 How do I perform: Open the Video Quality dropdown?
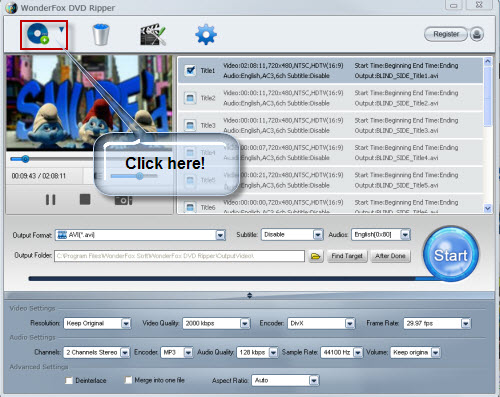245,323
